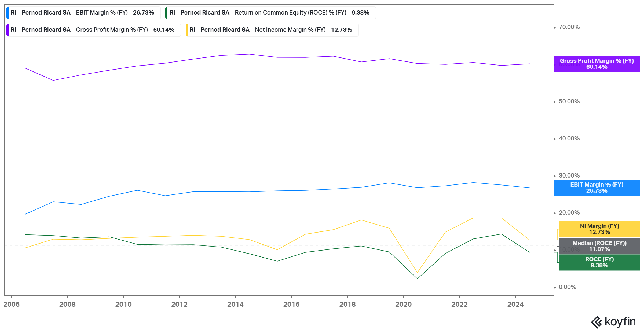Click the 0.00% y-axis label
Image resolution: width=644 pixels, height=333 pixels.
pos(568,287)
